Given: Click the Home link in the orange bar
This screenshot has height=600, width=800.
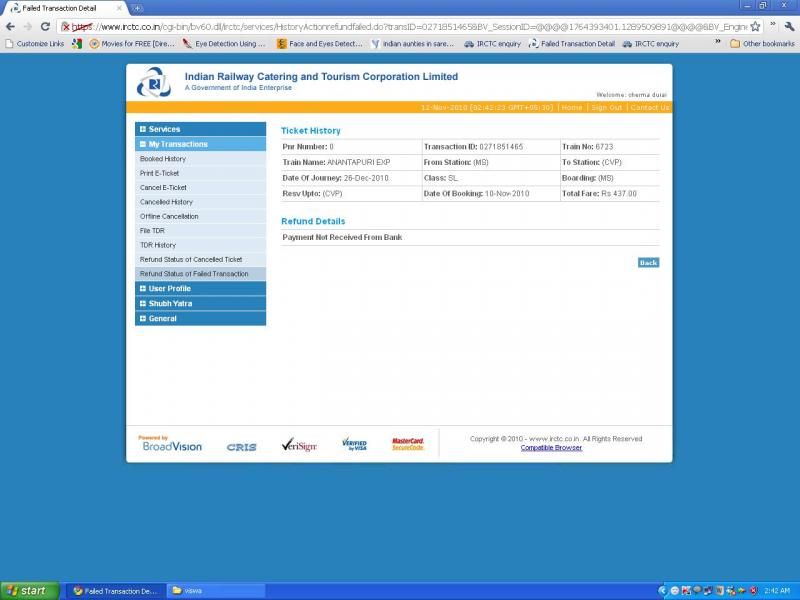Looking at the screenshot, I should 571,108.
